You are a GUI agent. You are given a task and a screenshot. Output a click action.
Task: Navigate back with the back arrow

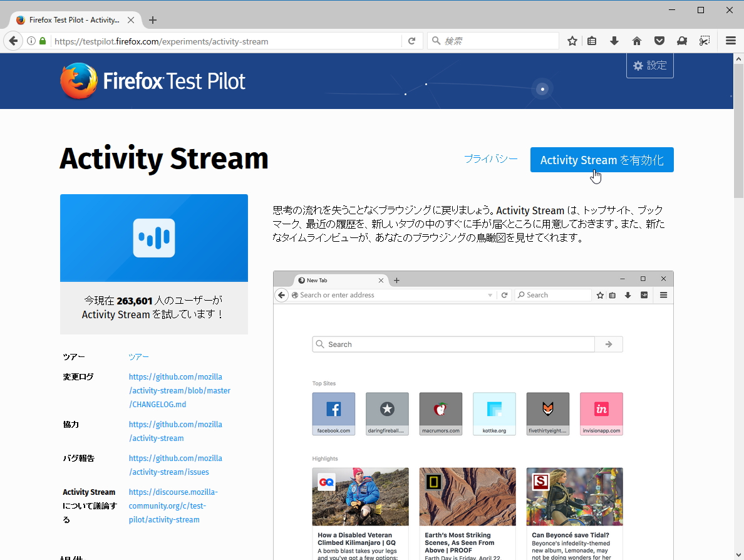13,40
